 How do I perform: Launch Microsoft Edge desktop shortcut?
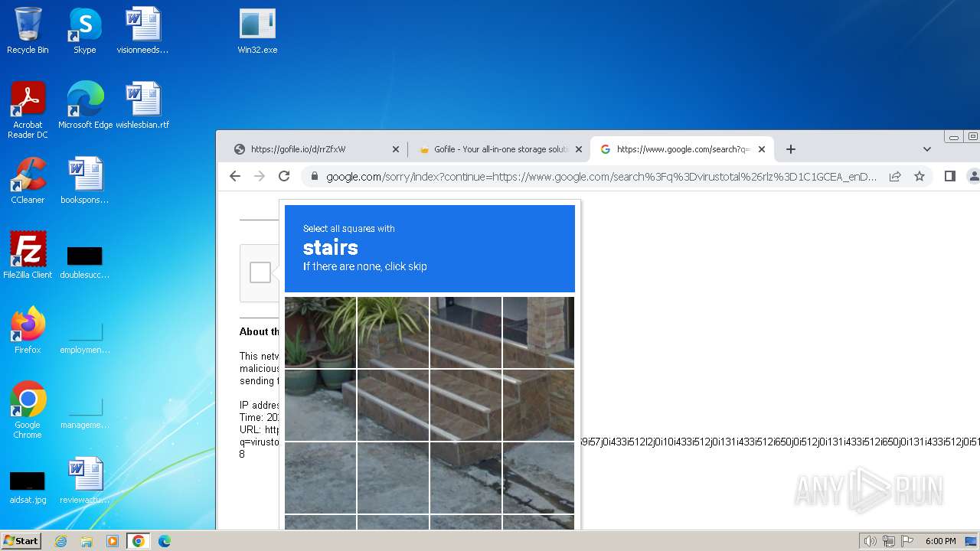tap(85, 106)
